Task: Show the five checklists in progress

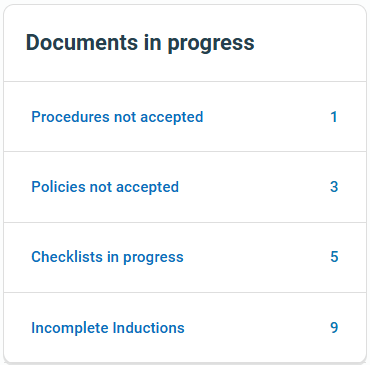Action: pyautogui.click(x=107, y=257)
